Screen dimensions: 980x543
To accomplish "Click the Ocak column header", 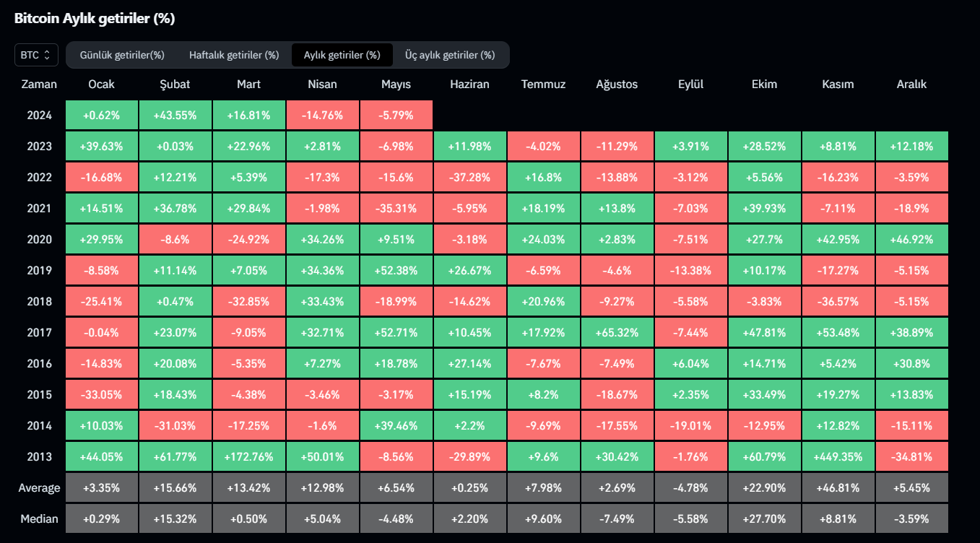I will tap(101, 84).
